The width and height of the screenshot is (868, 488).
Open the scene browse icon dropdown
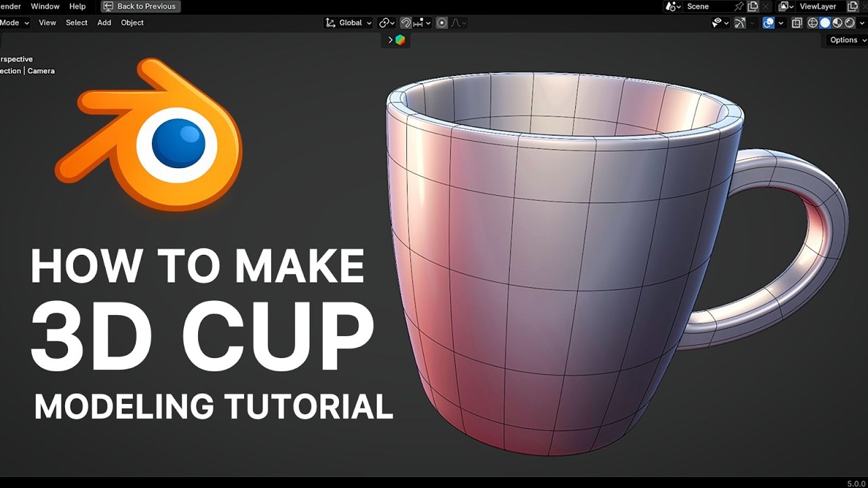pyautogui.click(x=673, y=6)
